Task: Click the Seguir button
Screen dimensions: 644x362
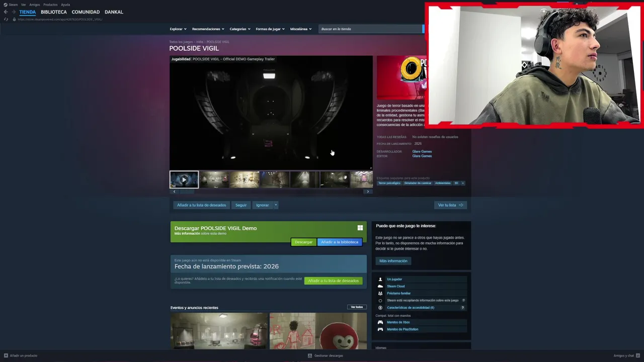Action: pos(241,205)
